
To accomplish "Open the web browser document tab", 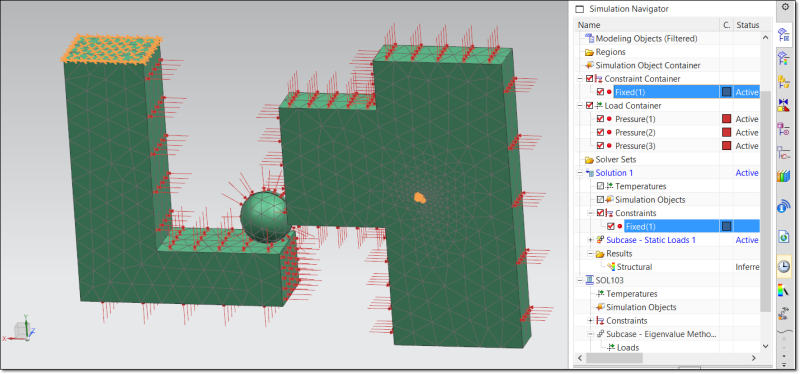I will click(783, 236).
